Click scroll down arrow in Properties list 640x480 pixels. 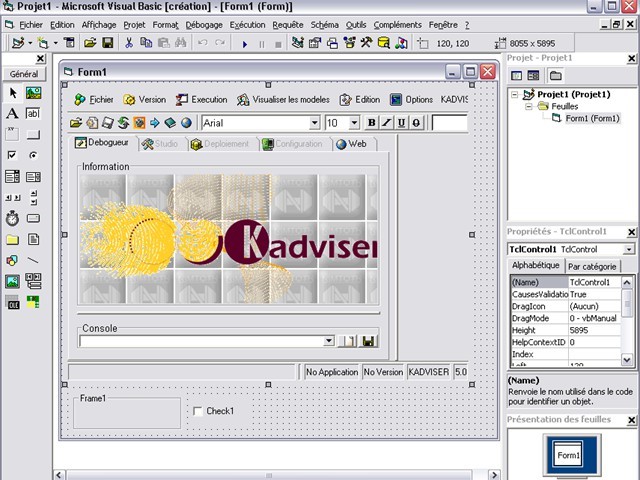click(x=627, y=360)
